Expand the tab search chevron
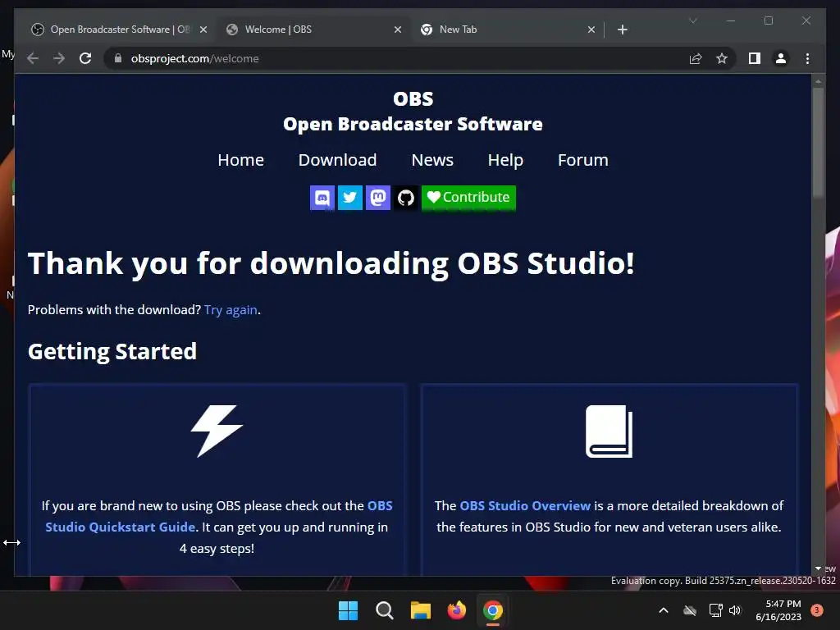 692,21
